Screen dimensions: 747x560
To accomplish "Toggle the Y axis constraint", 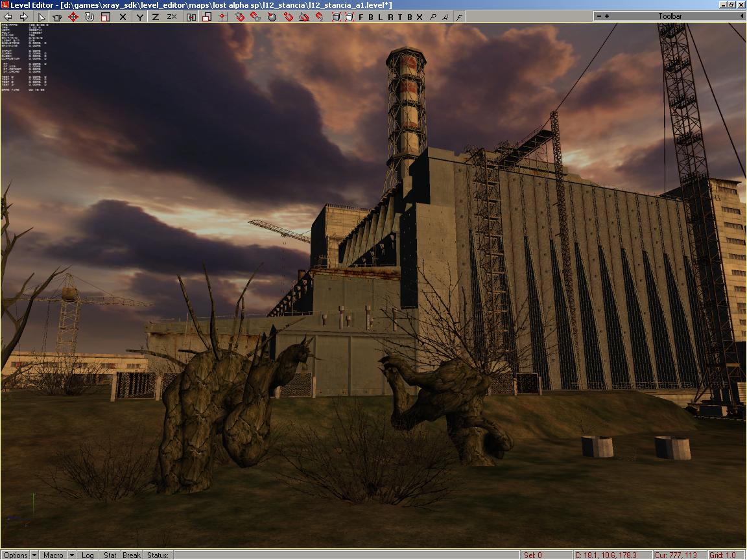I will tap(139, 17).
